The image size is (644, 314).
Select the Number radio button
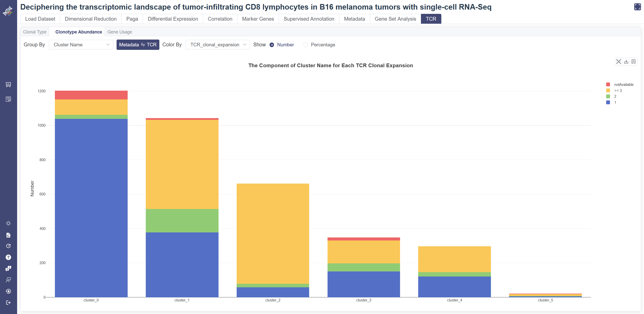tap(272, 45)
